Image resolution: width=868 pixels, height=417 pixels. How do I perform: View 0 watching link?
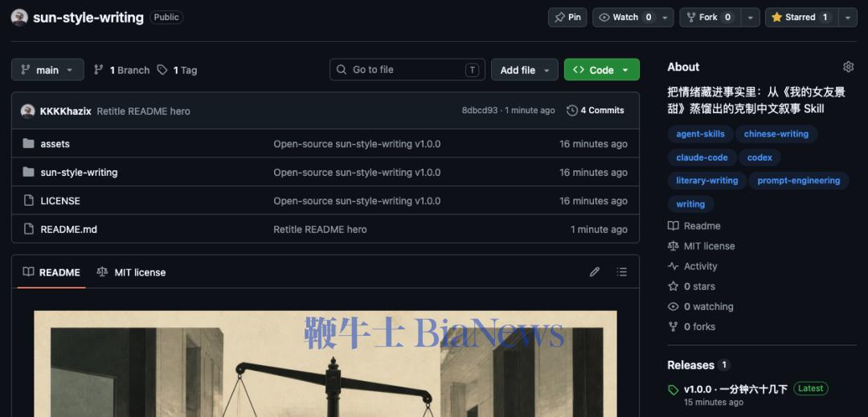click(x=700, y=306)
